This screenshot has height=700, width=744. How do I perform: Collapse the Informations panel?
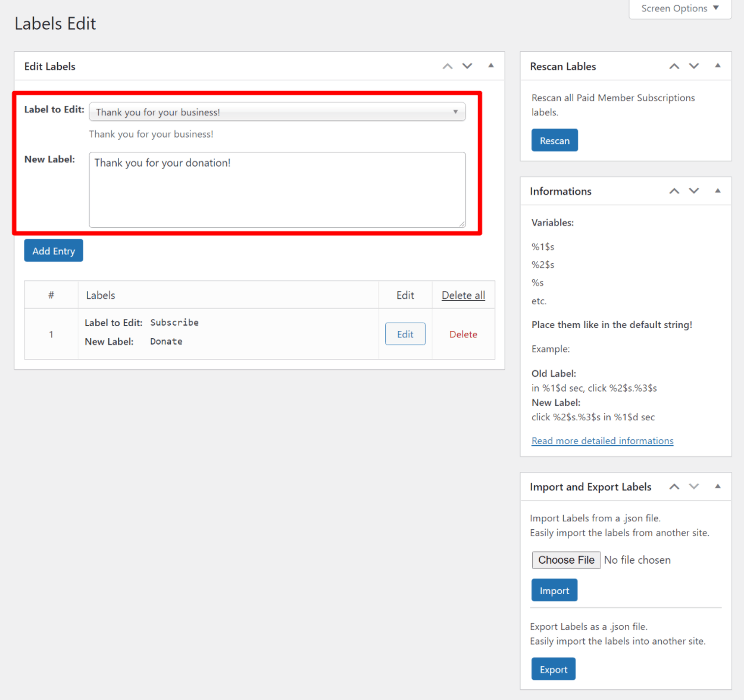click(717, 190)
